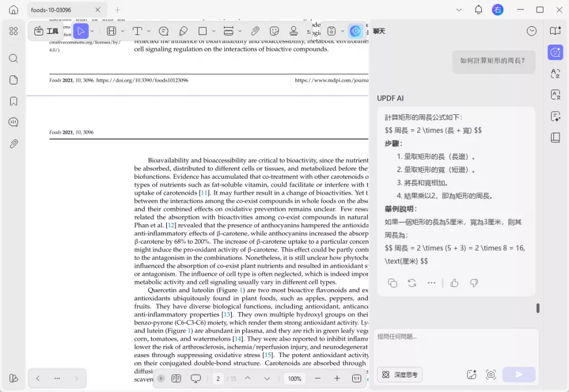The image size is (569, 392).
Task: Expand the text tool dropdown arrow
Action: pos(149,31)
